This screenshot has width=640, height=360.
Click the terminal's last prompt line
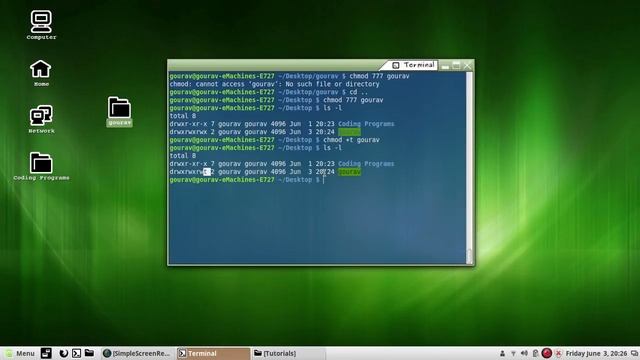pyautogui.click(x=247, y=180)
